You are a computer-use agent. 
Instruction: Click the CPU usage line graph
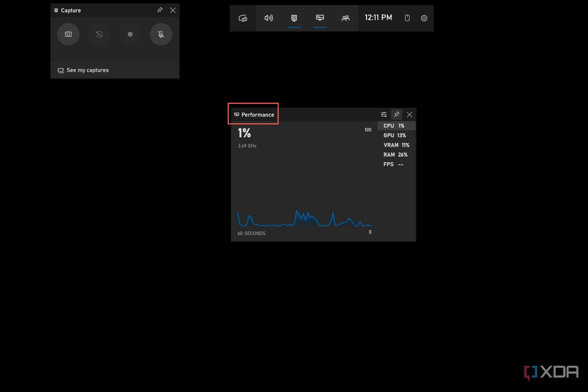304,218
